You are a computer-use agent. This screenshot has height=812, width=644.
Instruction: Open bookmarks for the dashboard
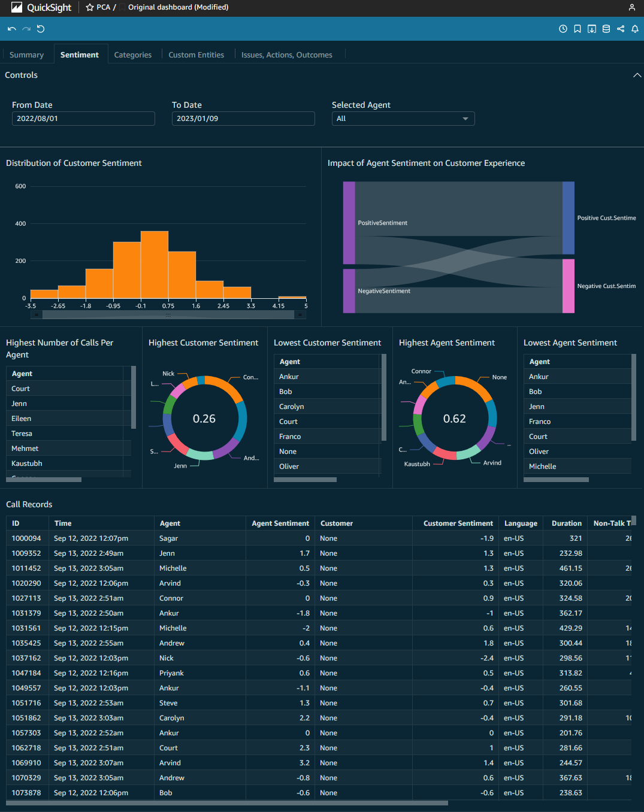pyautogui.click(x=577, y=28)
